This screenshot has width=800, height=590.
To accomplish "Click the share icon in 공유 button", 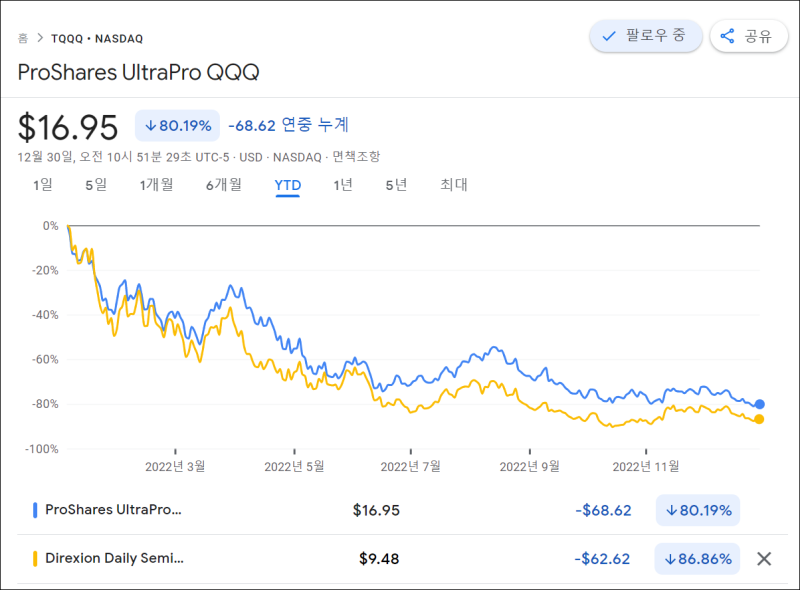I will click(727, 36).
